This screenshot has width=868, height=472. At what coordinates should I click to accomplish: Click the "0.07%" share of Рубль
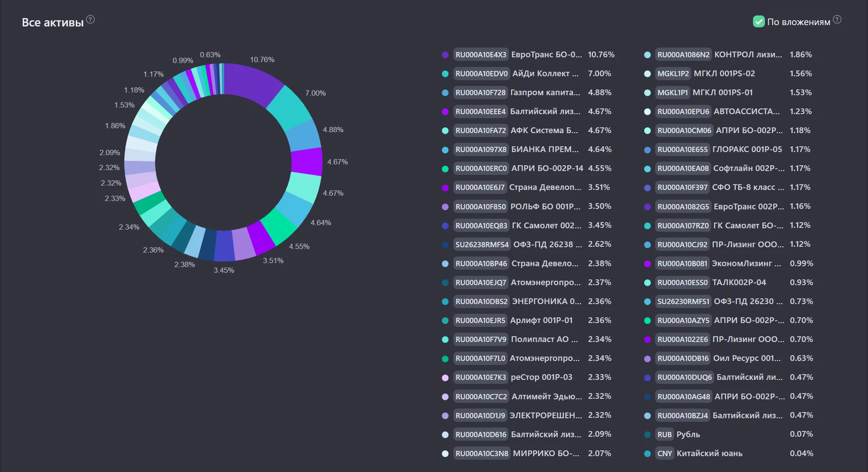801,434
